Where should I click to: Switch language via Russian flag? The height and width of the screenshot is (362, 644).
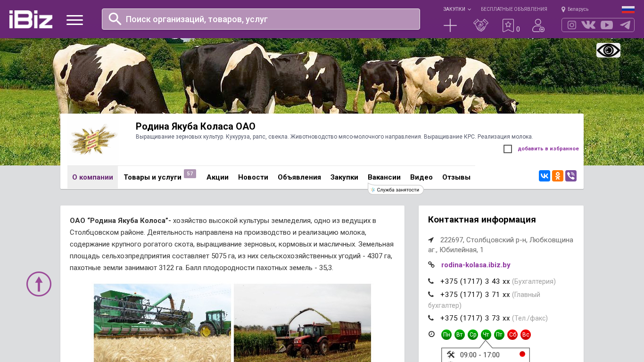click(628, 9)
